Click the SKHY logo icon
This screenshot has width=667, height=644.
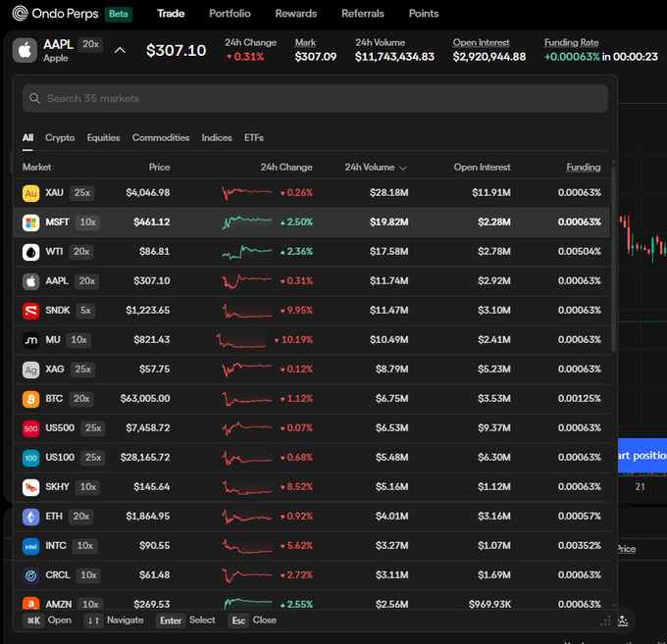pyautogui.click(x=30, y=487)
